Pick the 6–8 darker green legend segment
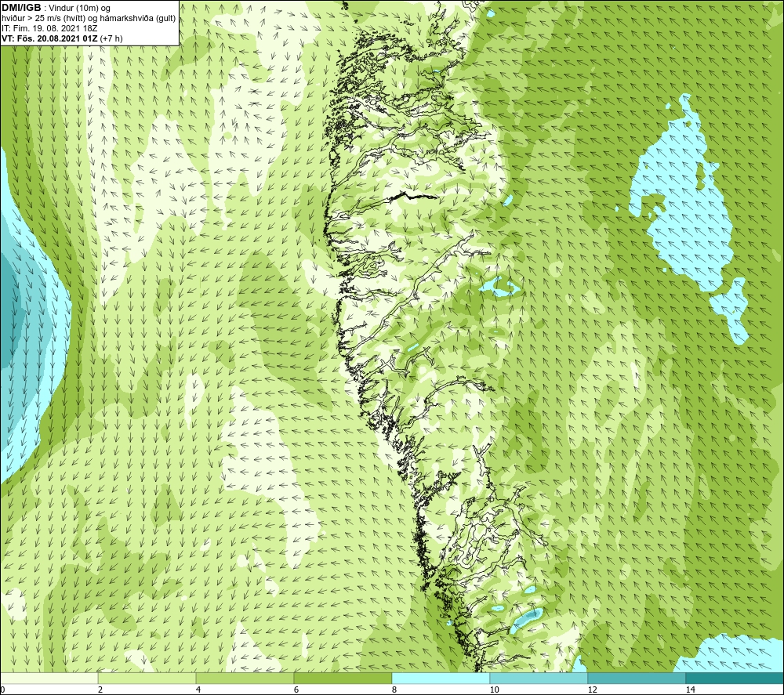The image size is (784, 695). (x=343, y=678)
